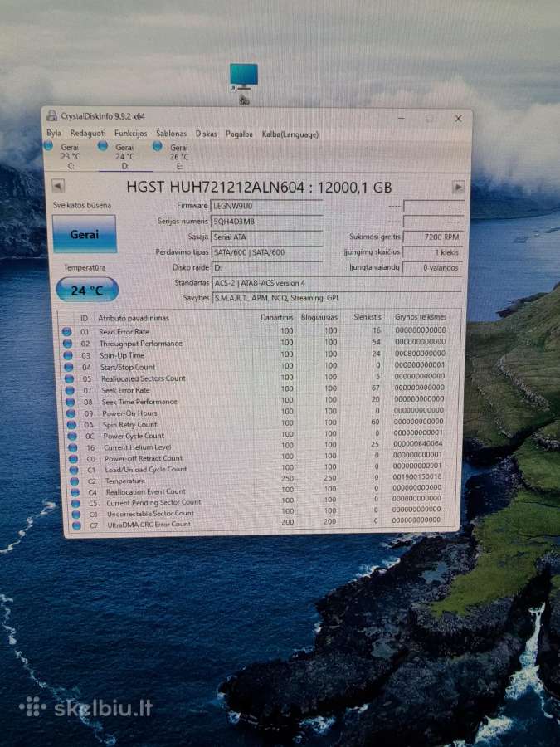This screenshot has height=747, width=560.
Task: Click status icon for Start/Stop Count
Action: coord(69,368)
